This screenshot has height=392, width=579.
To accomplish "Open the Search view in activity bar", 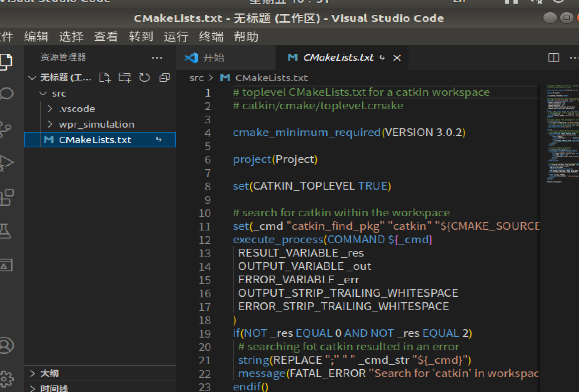I will (6, 94).
